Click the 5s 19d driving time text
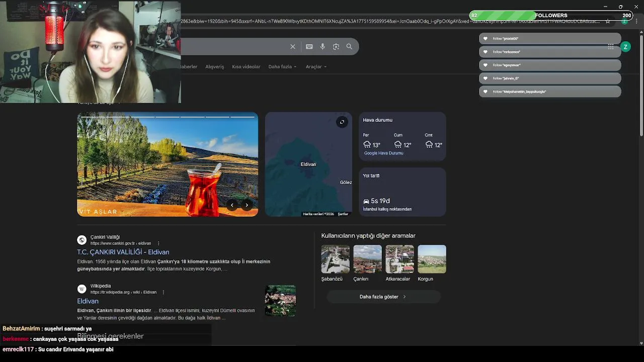This screenshot has height=362, width=644. [380, 201]
